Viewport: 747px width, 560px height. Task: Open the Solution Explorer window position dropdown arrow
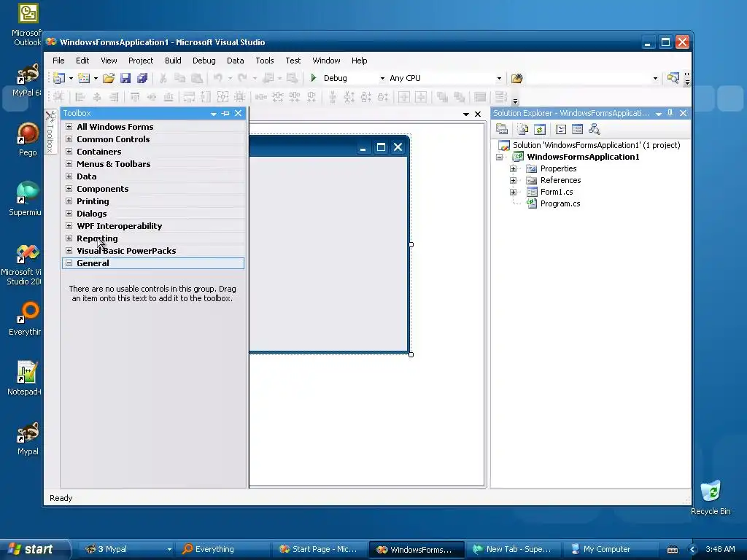pos(659,113)
